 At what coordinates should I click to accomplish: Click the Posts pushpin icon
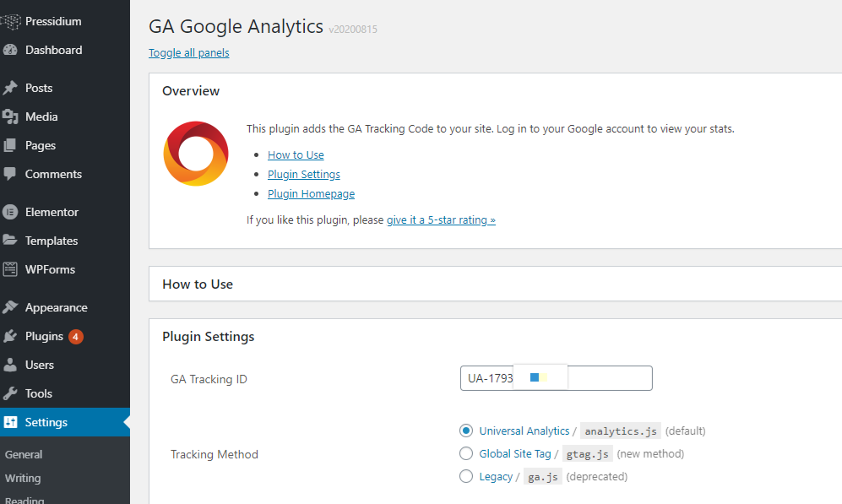coord(10,88)
